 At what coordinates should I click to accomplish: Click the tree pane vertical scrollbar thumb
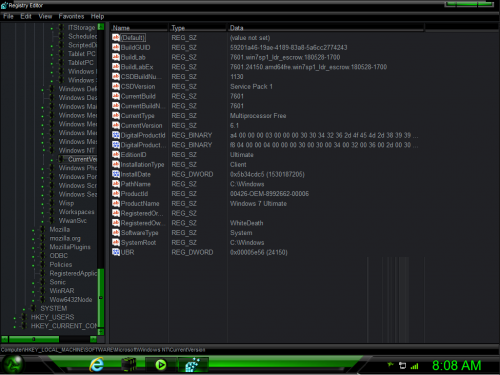click(101, 297)
